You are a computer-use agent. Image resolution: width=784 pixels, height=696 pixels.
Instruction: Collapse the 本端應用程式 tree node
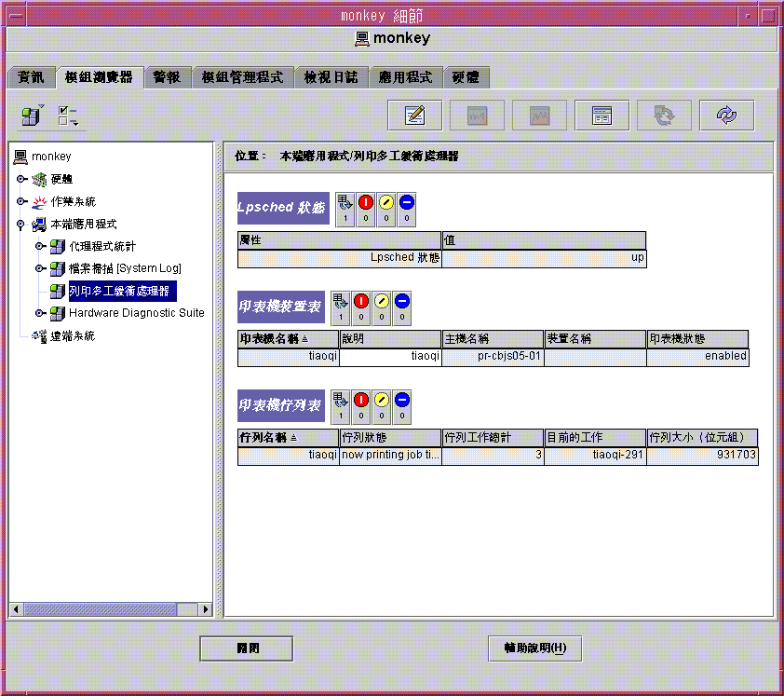pyautogui.click(x=20, y=225)
